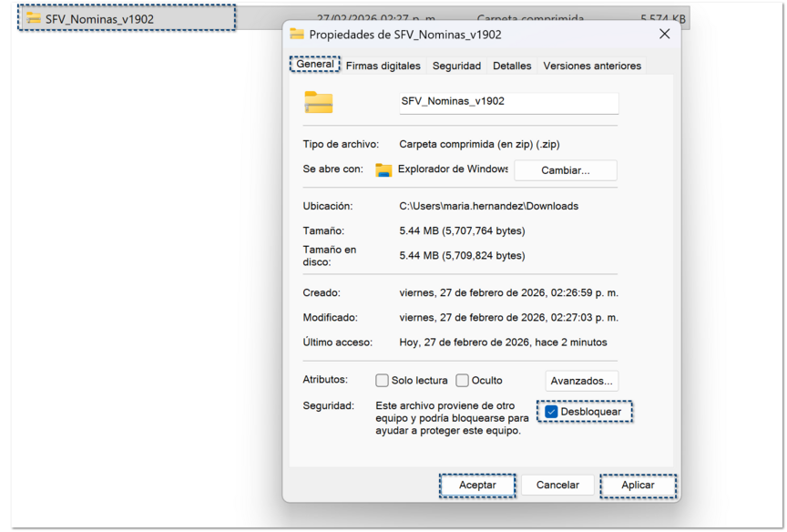Screen dimensions: 787x532
Task: Toggle the Solo lectura checkbox
Action: tap(382, 381)
